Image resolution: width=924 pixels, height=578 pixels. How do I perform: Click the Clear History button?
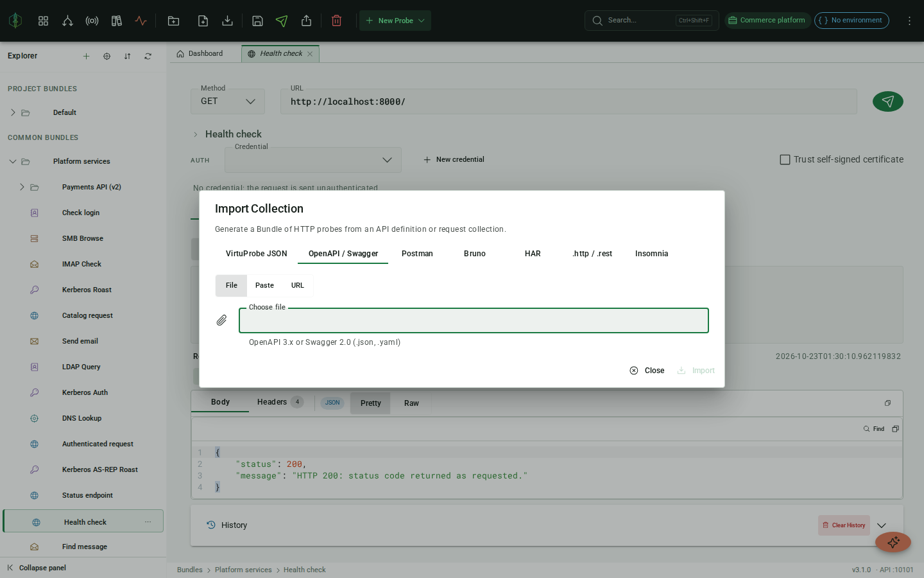(x=844, y=525)
